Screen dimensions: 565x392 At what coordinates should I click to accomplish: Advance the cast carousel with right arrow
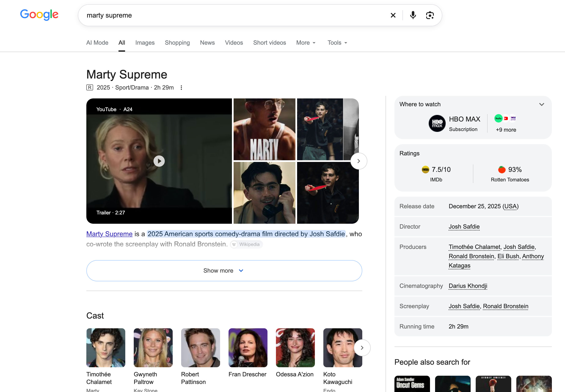pos(362,348)
